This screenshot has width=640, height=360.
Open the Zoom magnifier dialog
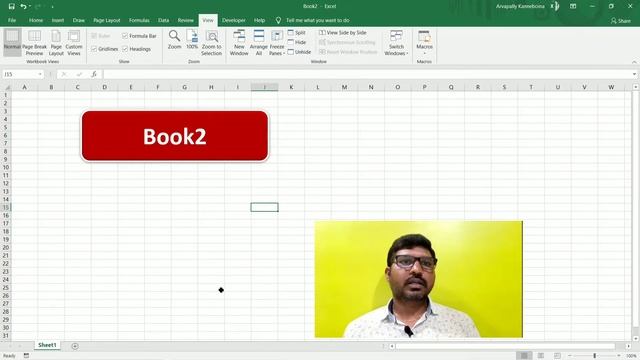pyautogui.click(x=174, y=40)
